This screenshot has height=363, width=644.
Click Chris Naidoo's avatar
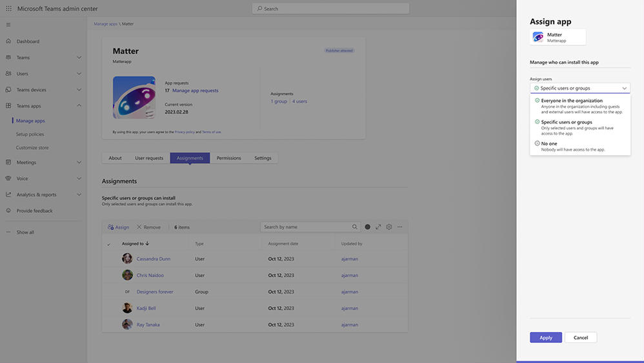[x=127, y=275]
